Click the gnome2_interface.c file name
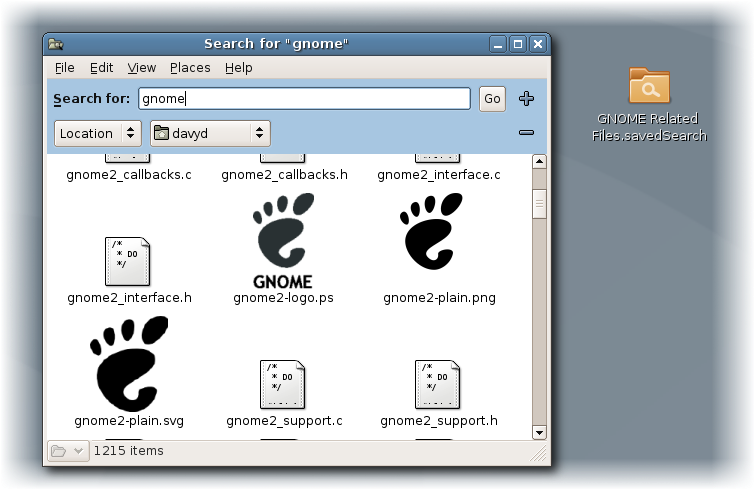The image size is (754, 489). [x=439, y=175]
